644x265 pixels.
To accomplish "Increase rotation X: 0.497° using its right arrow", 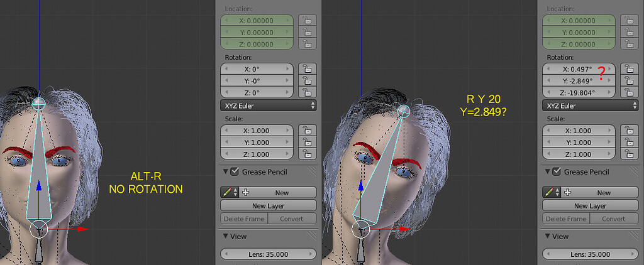I will point(610,69).
